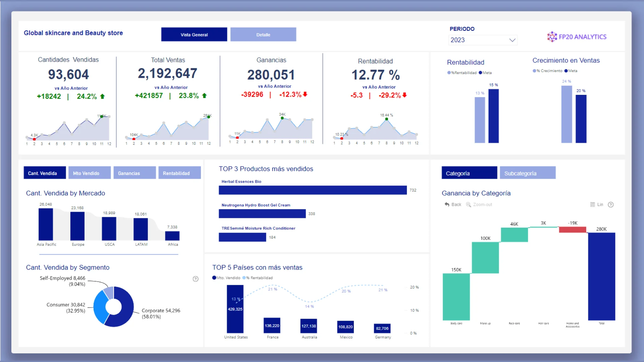Select the Self-Employed donut segment
Screen dimensions: 644x362
(x=109, y=292)
